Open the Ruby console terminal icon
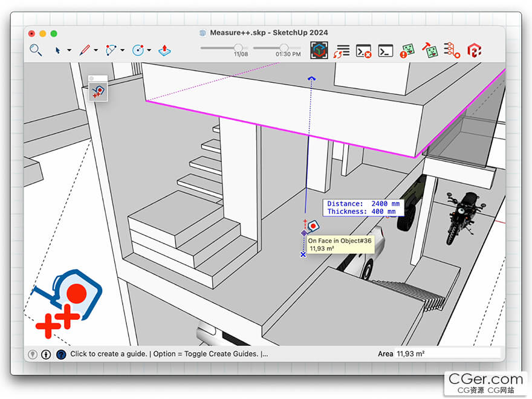The height and width of the screenshot is (399, 532). pyautogui.click(x=385, y=51)
